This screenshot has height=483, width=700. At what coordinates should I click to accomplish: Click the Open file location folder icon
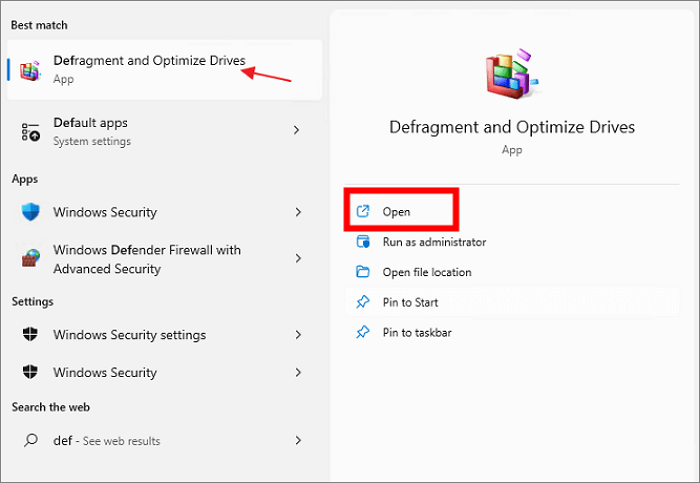[363, 272]
